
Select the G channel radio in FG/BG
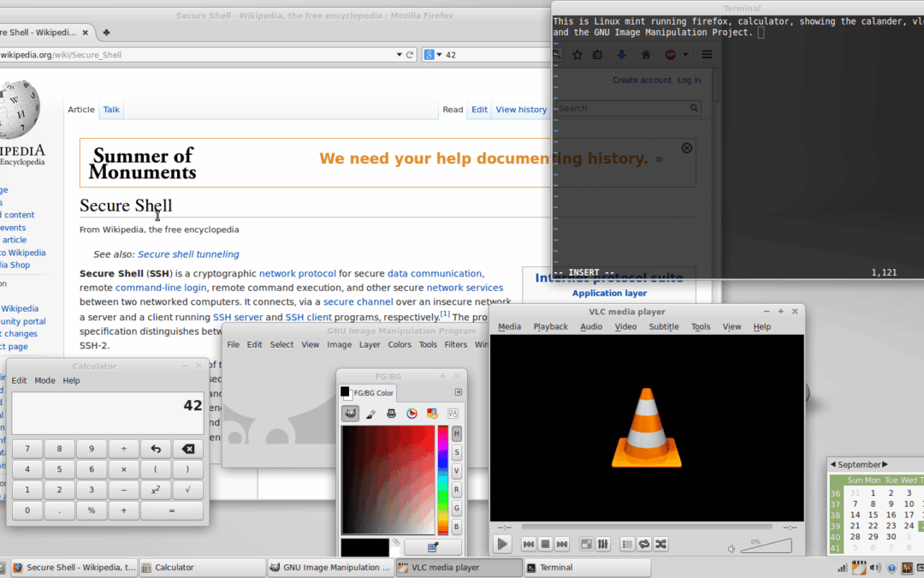coord(457,508)
